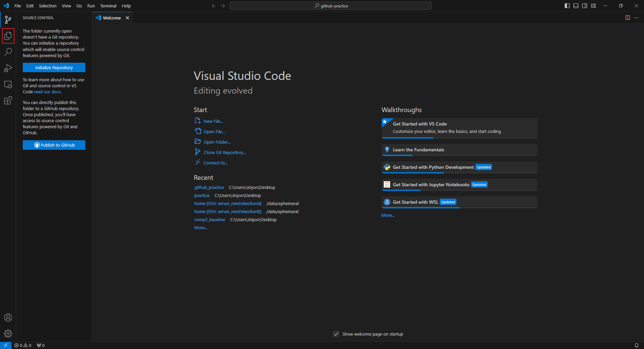Image resolution: width=644 pixels, height=349 pixels.
Task: Show More... walkthroughs
Action: tap(388, 215)
